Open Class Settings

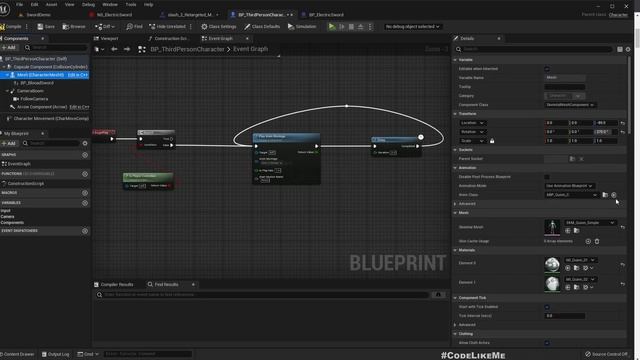219,27
